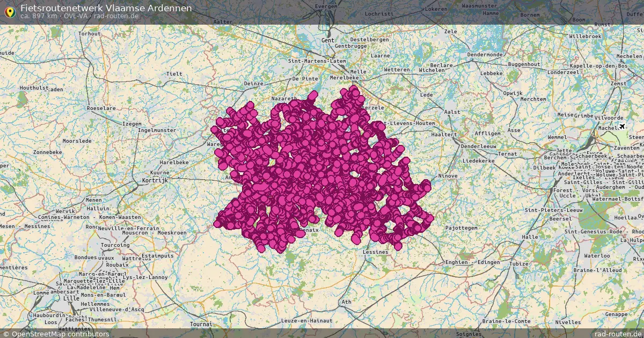Click the rad-routen.de link in the subtitle
644x338 pixels.
click(x=116, y=16)
